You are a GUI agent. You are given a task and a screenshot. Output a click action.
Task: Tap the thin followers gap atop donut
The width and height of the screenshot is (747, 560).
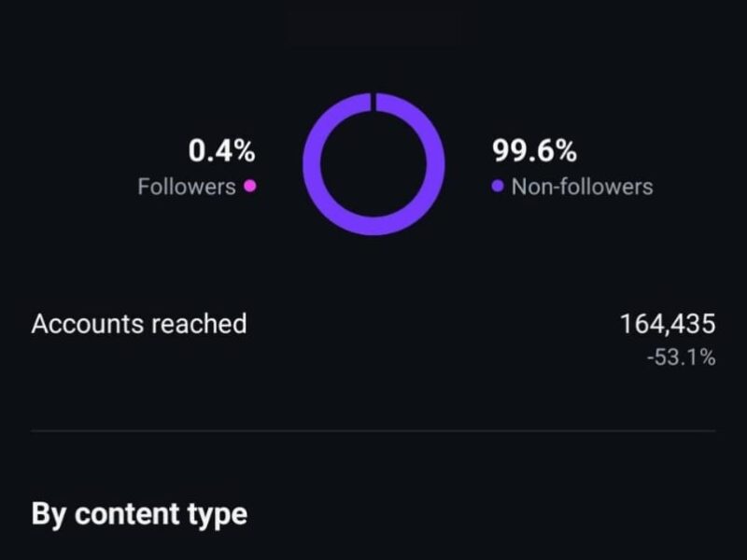[x=373, y=101]
